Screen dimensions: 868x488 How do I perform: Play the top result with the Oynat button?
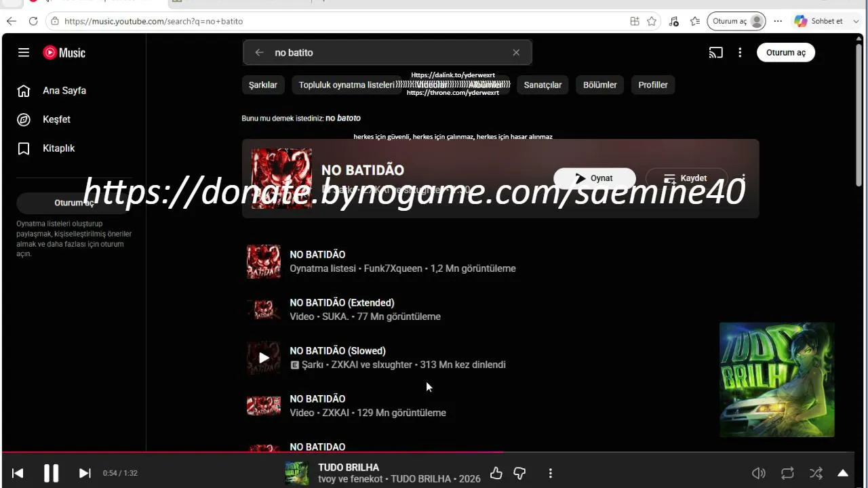595,178
